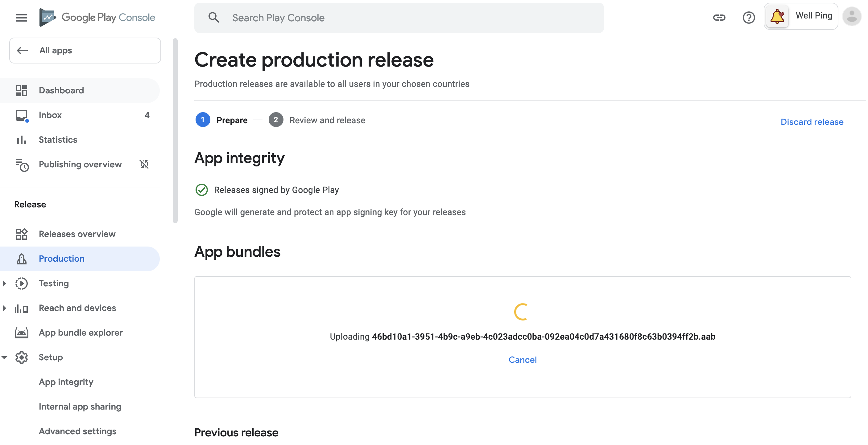Click the Cancel upload button
868x445 pixels.
tap(523, 359)
